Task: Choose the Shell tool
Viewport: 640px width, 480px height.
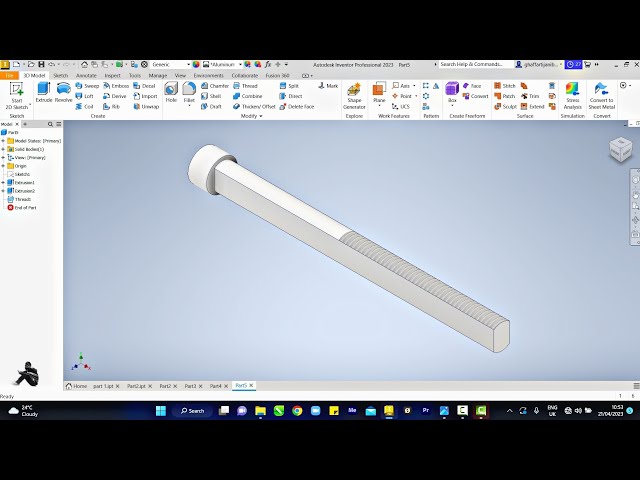Action: [x=211, y=96]
